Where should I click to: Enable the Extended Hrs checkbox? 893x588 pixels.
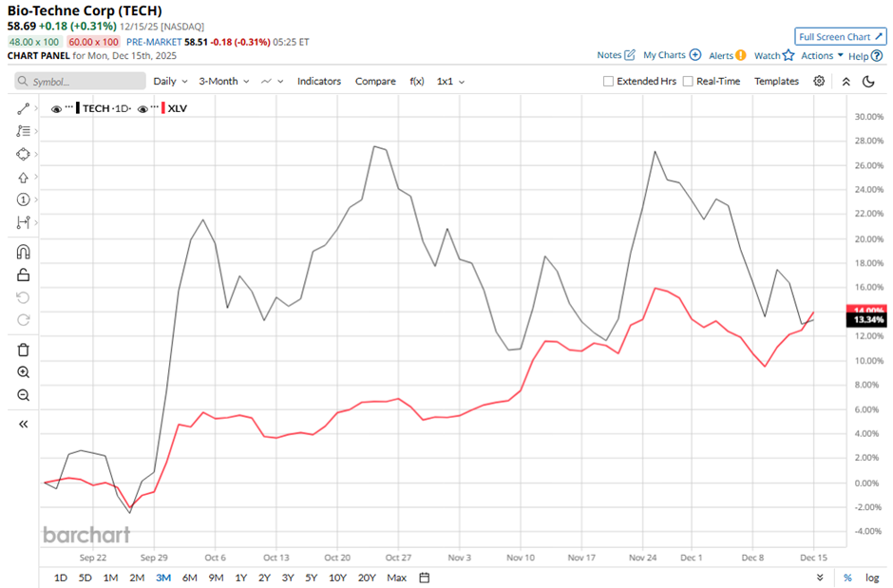[608, 82]
